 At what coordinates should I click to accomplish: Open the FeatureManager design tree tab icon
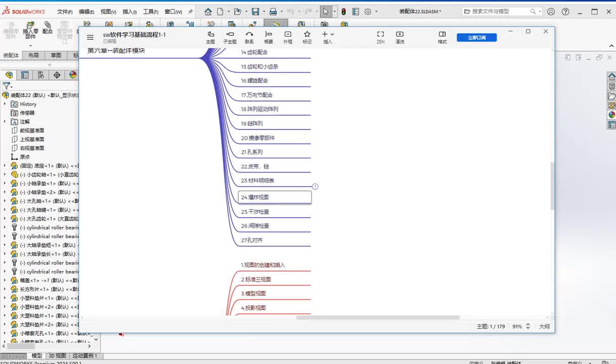[x=9, y=75]
